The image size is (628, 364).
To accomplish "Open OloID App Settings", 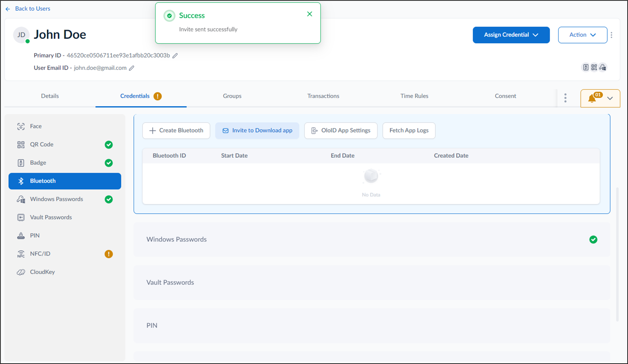I will coord(341,131).
